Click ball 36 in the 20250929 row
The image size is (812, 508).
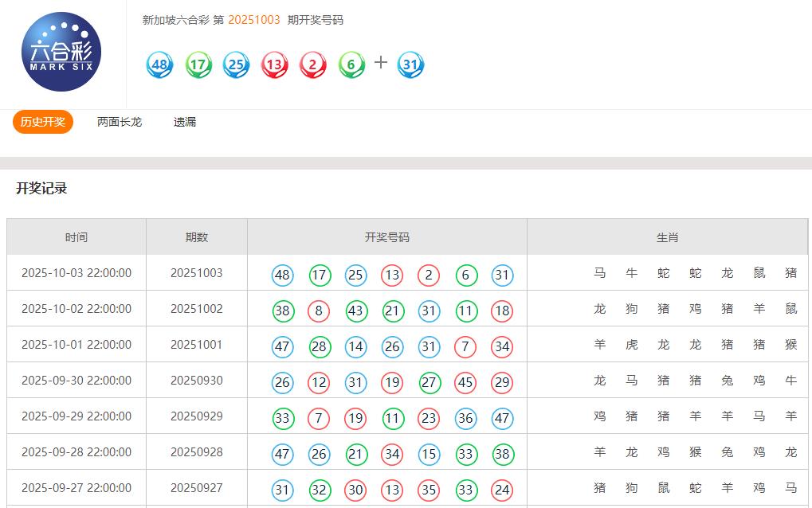click(x=465, y=419)
